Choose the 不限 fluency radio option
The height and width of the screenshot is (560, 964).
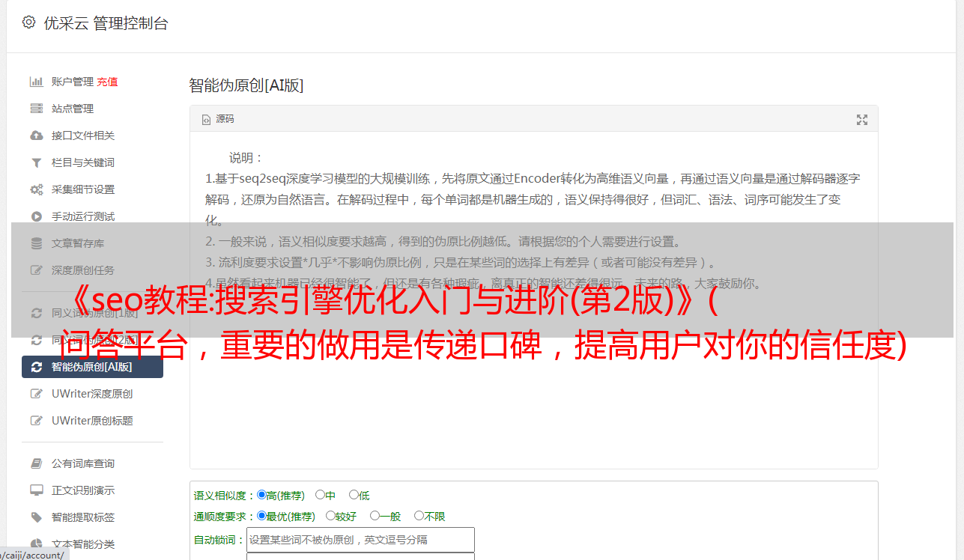click(x=419, y=516)
